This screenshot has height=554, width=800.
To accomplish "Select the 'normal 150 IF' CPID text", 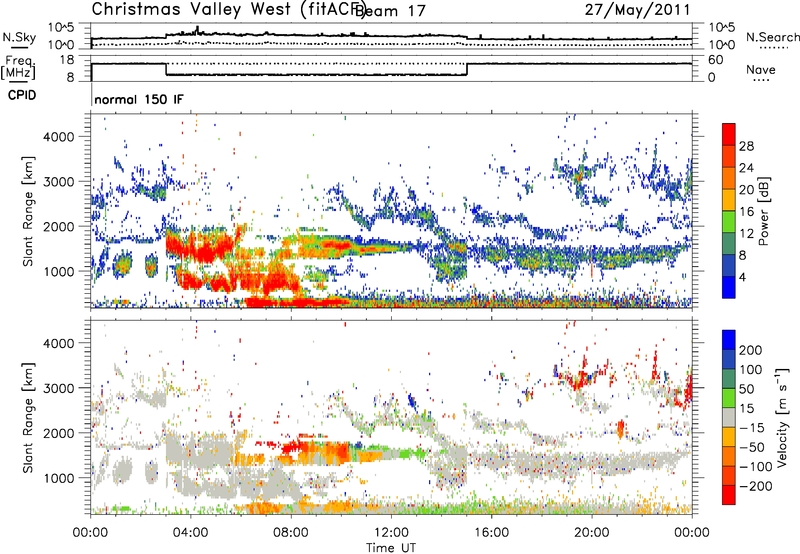I will click(x=139, y=99).
